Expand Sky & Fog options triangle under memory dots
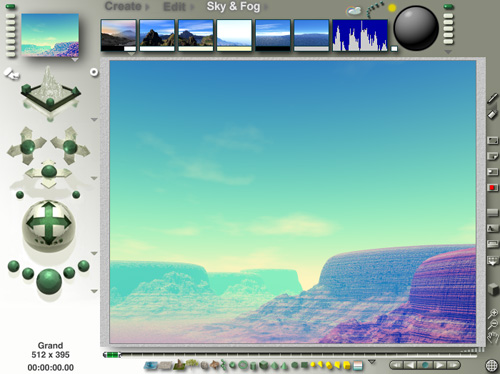 coord(448,52)
